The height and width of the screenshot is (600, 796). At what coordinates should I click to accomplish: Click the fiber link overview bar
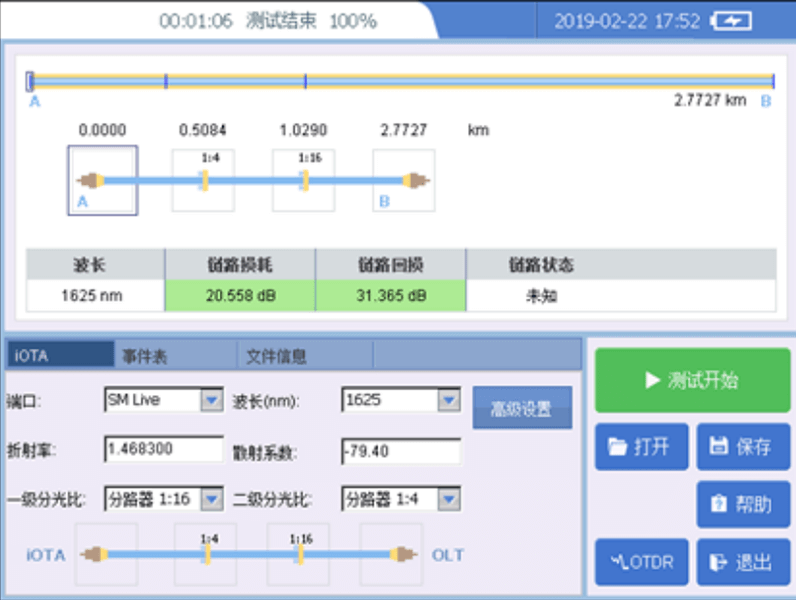[400, 81]
